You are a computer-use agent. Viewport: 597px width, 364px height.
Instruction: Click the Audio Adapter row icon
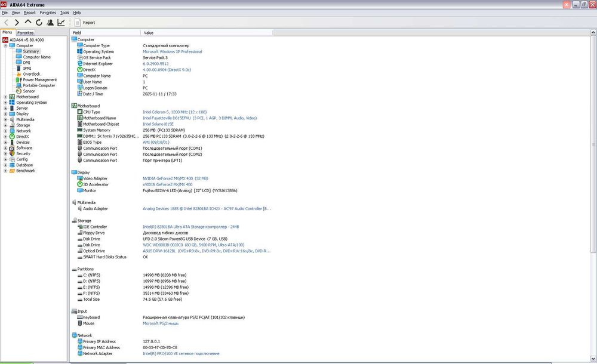[x=80, y=209]
